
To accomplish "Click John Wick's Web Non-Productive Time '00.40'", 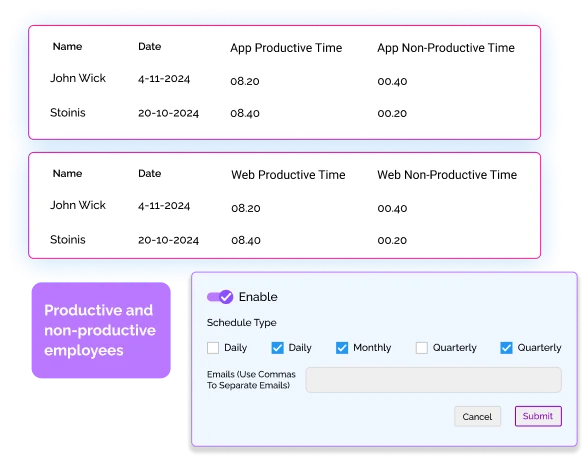I will pos(392,208).
